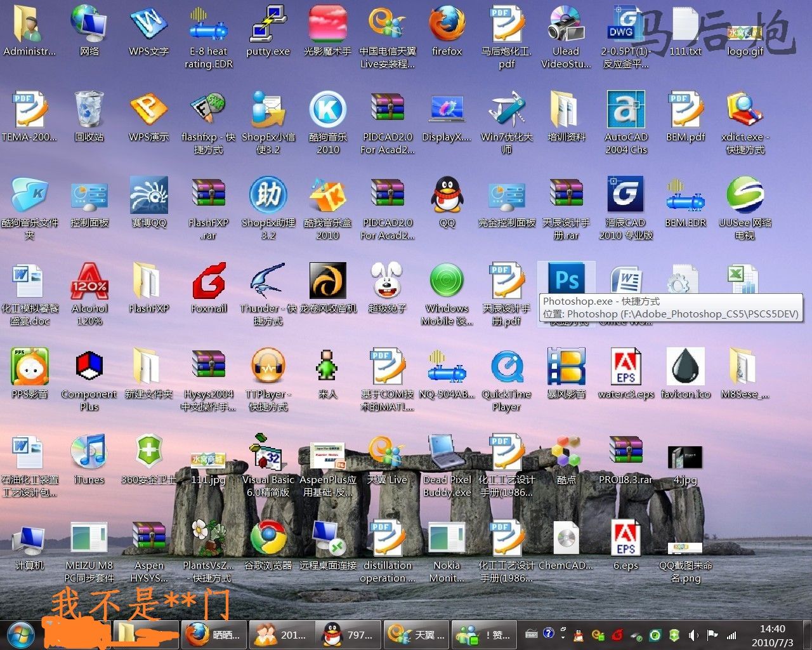This screenshot has width=812, height=650.
Task: Click the volume speaker tray icon
Action: pos(694,635)
